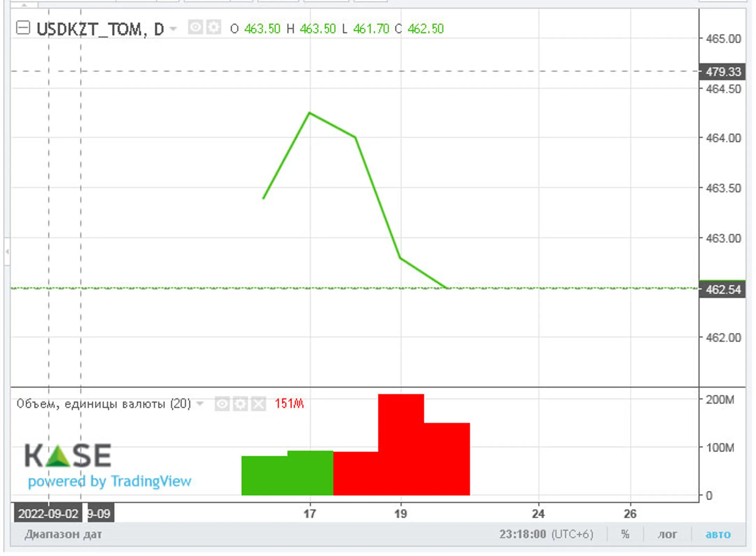The image size is (756, 556).
Task: Remove the Объем volume indicator with X
Action: 259,404
